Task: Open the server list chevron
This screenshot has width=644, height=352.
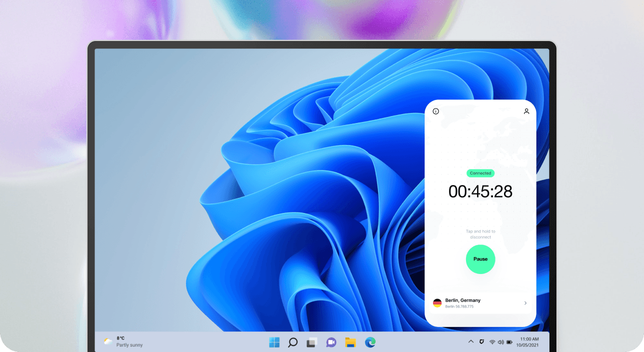Action: point(525,303)
